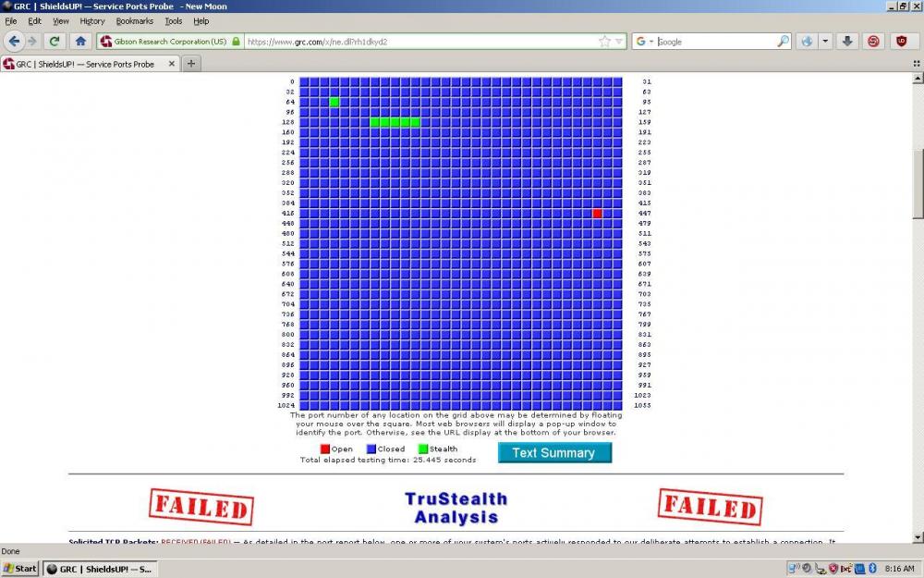Open the Help menu

point(201,21)
